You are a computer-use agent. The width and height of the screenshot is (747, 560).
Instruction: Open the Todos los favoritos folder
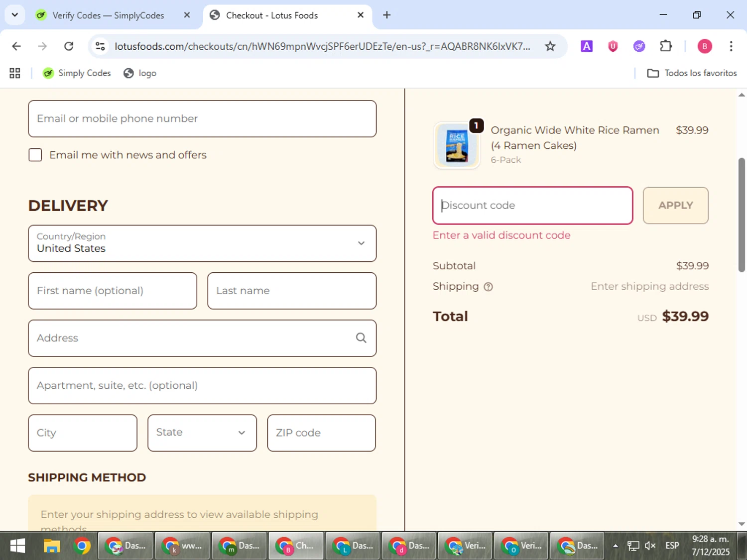(x=692, y=73)
